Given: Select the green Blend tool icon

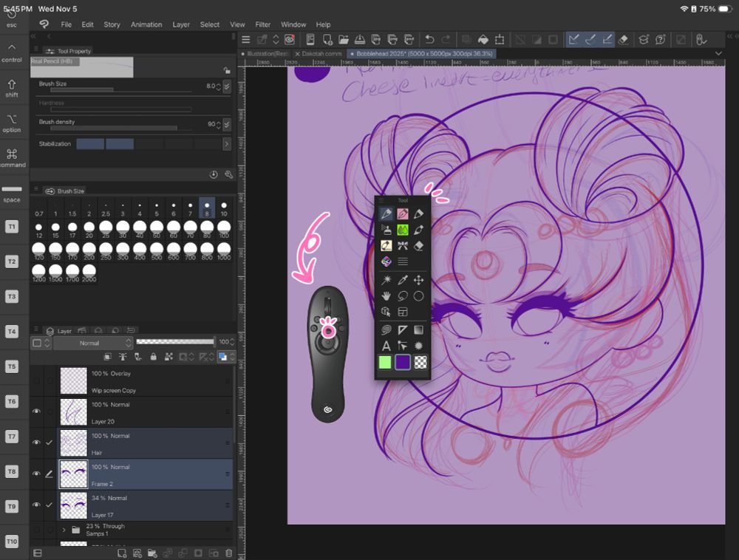Looking at the screenshot, I should point(403,230).
